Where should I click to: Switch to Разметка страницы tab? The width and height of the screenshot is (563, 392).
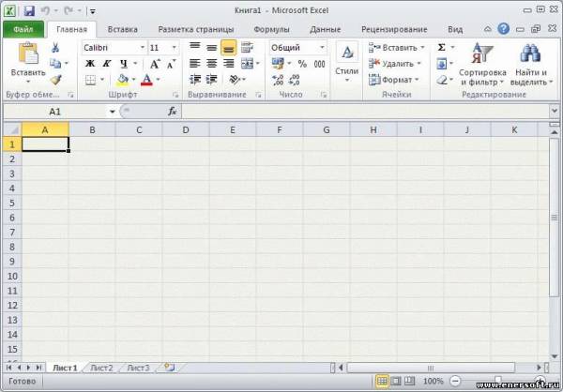coord(196,29)
